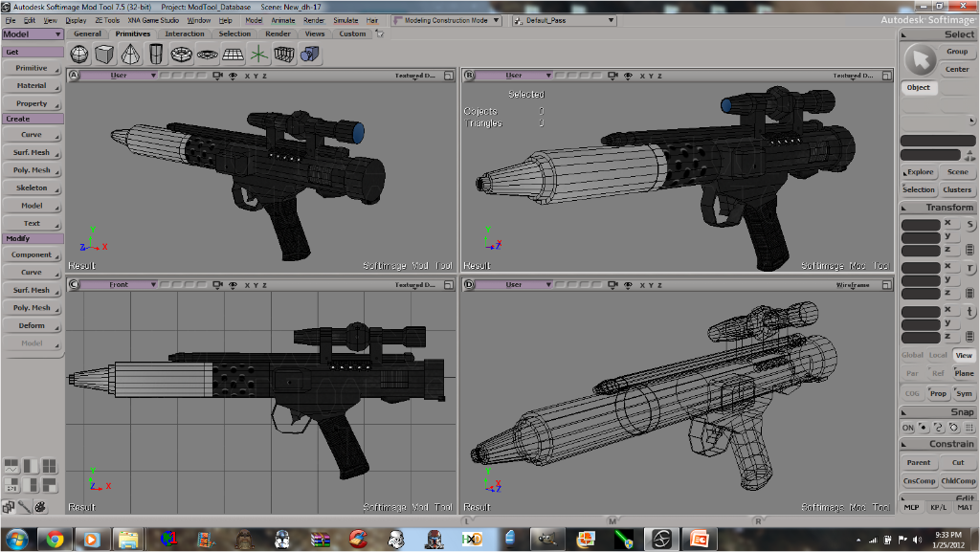The image size is (980, 552).
Task: Switch to the Custom toolbar tab
Action: 352,33
